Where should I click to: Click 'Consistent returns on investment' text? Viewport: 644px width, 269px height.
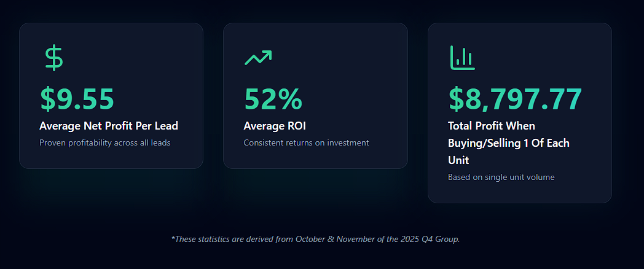(x=307, y=143)
